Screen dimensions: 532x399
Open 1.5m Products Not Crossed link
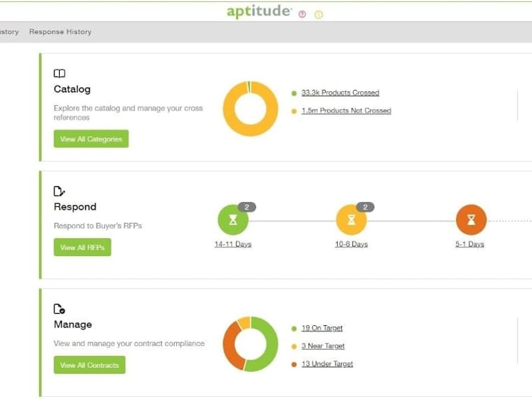[x=346, y=110]
